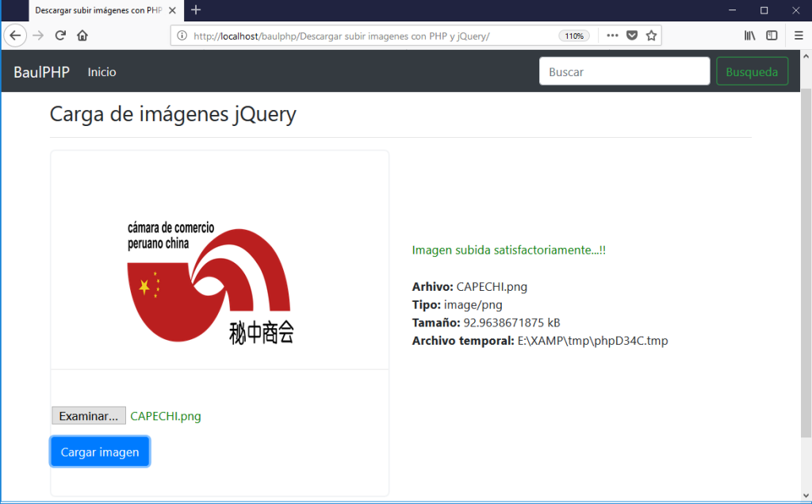Click the uploaded CAPECHI logo image
Screen dimensions: 812x504
(x=211, y=282)
